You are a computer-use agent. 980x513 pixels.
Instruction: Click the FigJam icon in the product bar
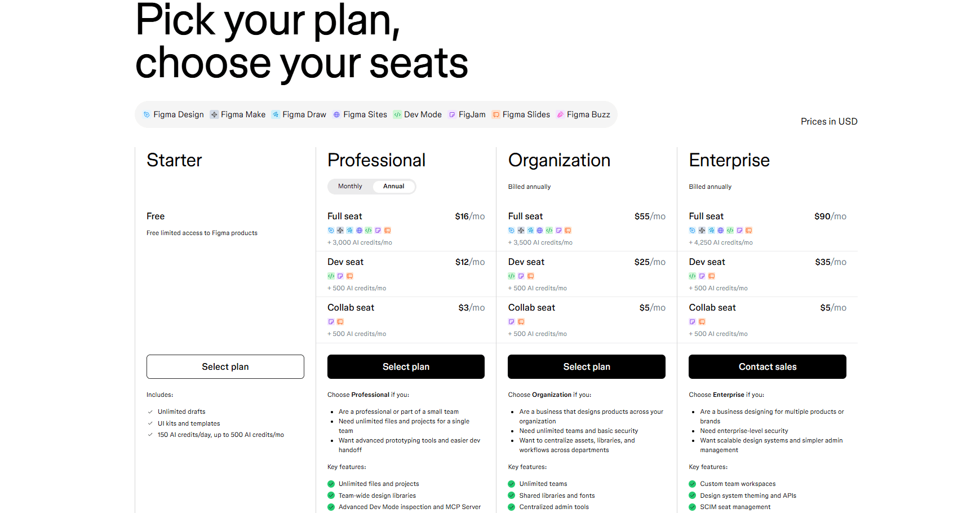coord(452,114)
